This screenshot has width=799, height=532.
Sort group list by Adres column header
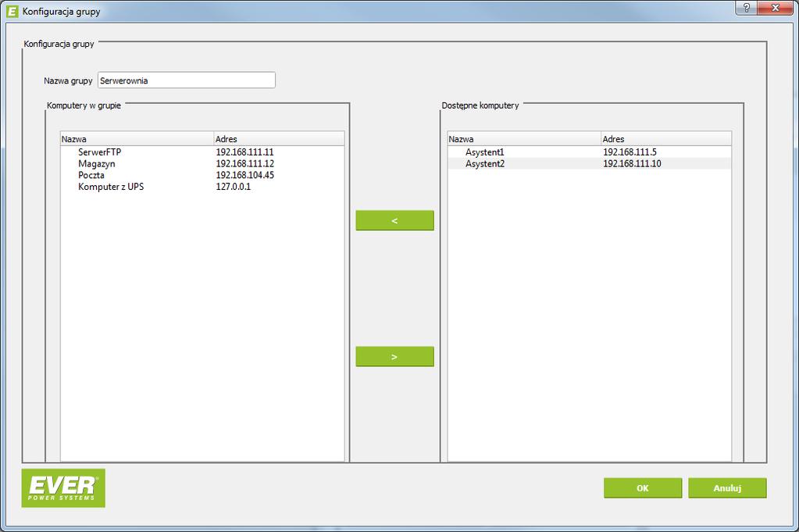280,138
